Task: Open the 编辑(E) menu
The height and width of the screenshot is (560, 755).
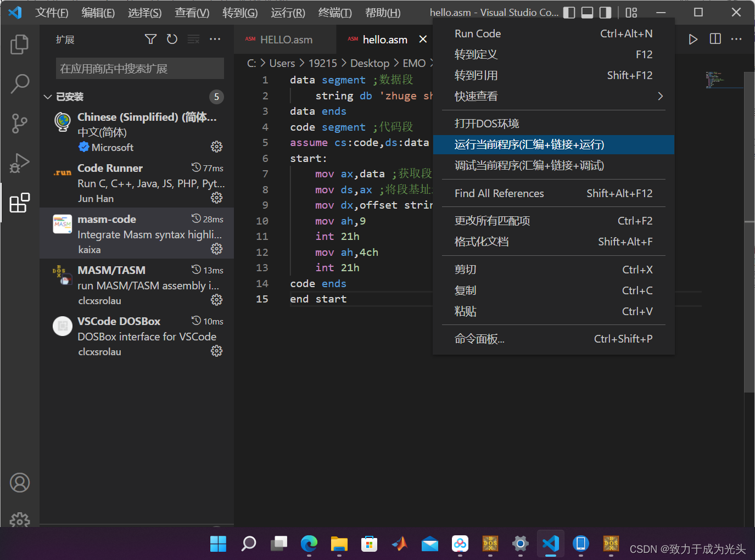Action: coord(98,13)
